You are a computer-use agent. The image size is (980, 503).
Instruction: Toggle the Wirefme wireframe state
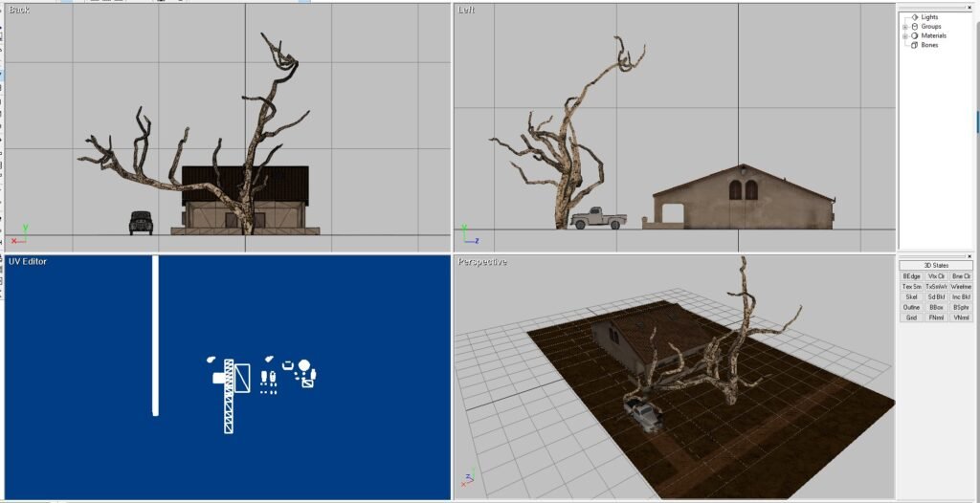(962, 286)
